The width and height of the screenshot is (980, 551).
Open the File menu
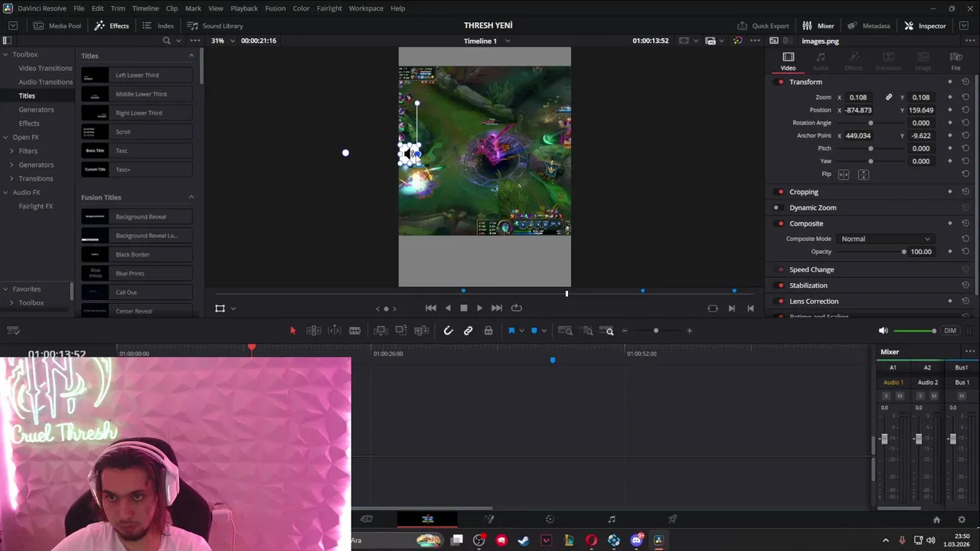click(79, 8)
